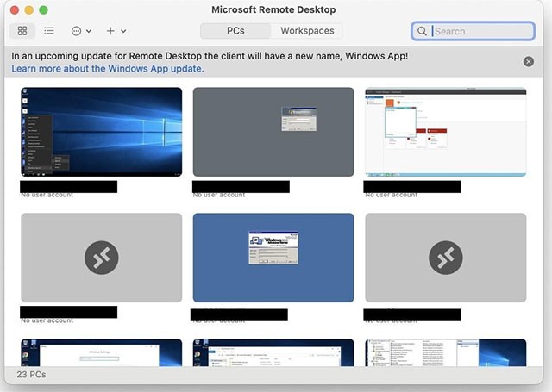Select the Workspaces tab
Viewport: 552px width, 392px height.
point(307,31)
